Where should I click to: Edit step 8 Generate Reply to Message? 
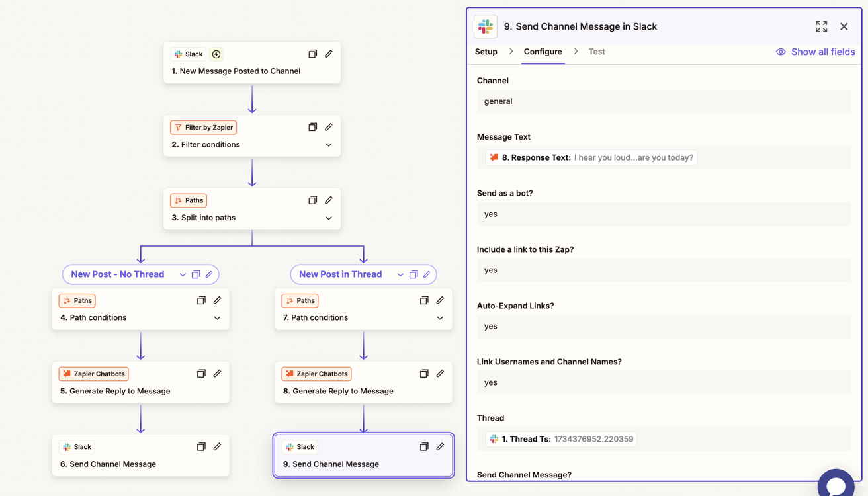click(440, 374)
